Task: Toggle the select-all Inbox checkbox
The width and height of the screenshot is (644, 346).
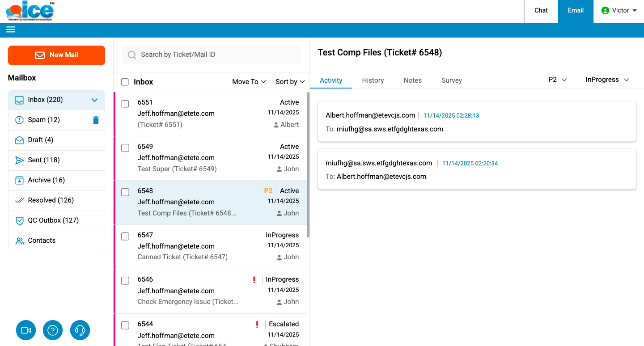Action: click(125, 82)
